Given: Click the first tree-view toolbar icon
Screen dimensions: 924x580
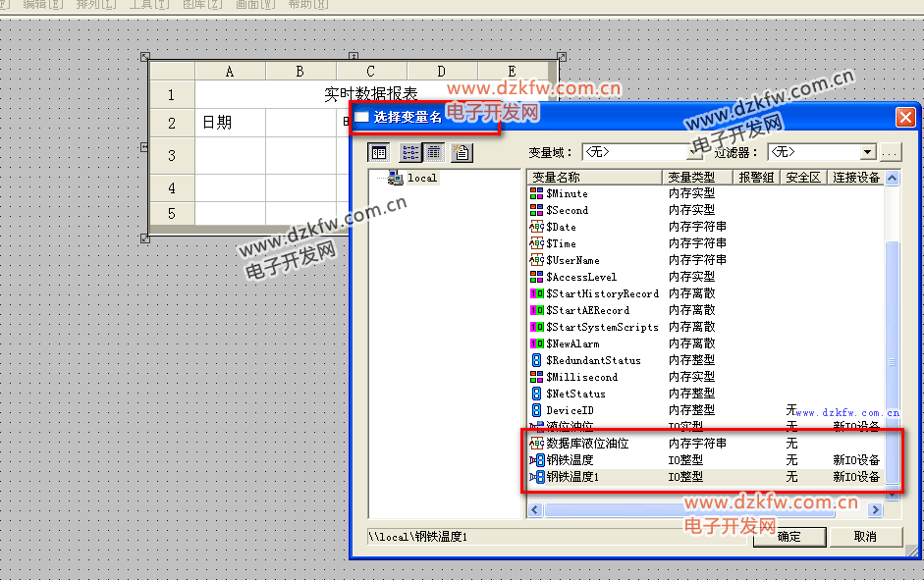Looking at the screenshot, I should pyautogui.click(x=379, y=152).
